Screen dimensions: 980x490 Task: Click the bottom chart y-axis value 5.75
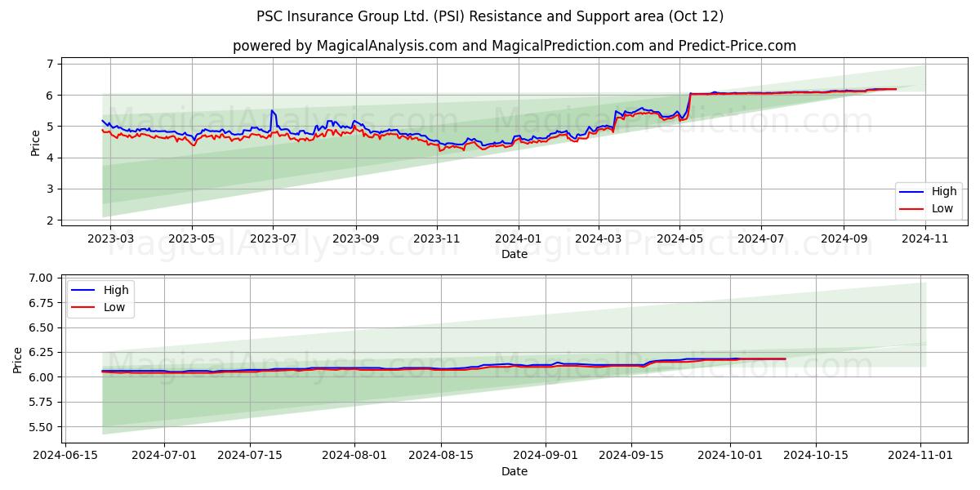tap(41, 402)
